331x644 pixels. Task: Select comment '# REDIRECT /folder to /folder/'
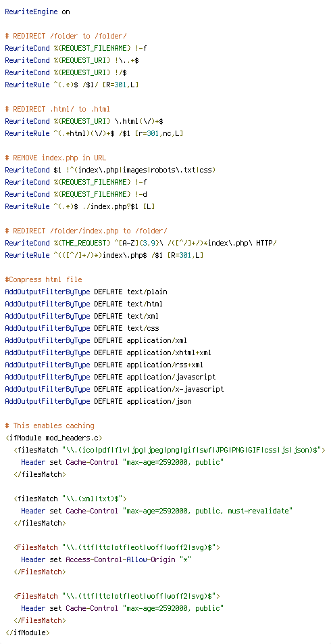pyautogui.click(x=66, y=36)
